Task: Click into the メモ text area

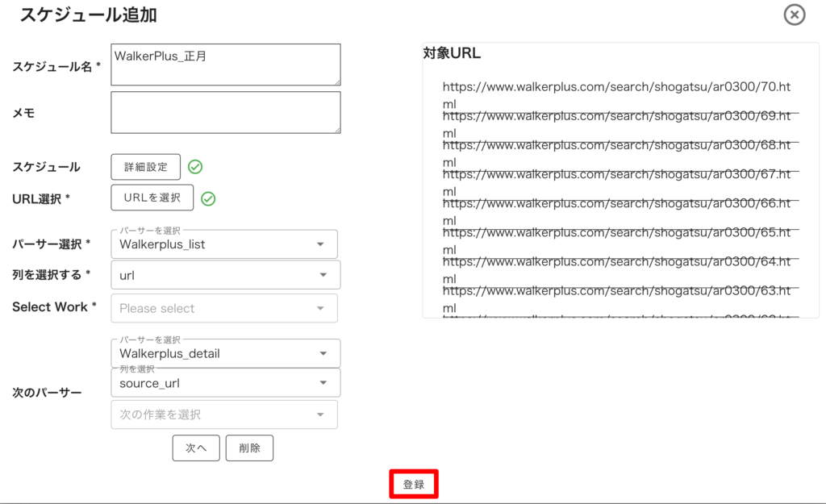Action: pyautogui.click(x=225, y=112)
